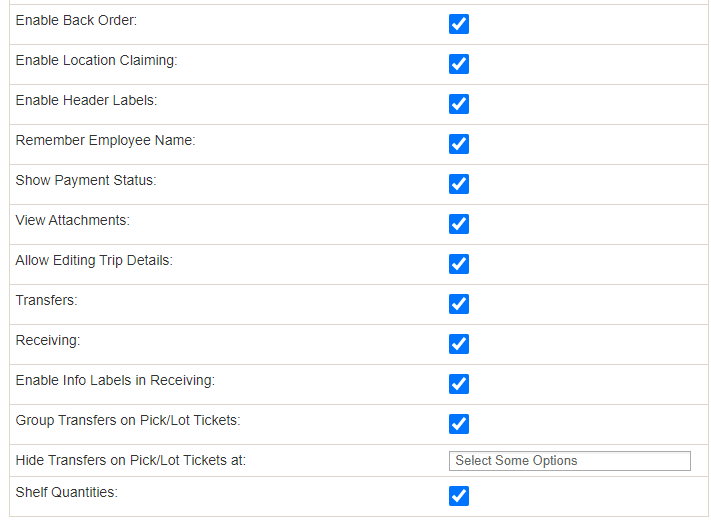Toggle the Shelf Quantities checkbox
This screenshot has height=520, width=711.
pyautogui.click(x=458, y=496)
